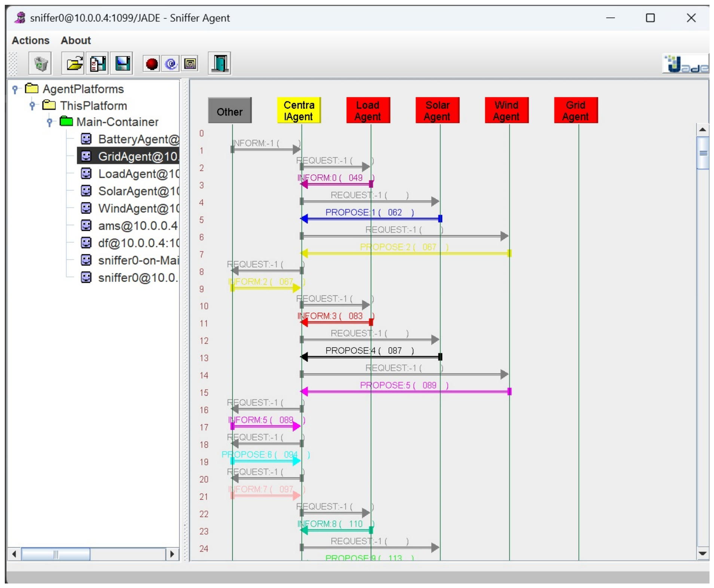This screenshot has height=588, width=714.
Task: Select the BatteryAgent tree entry
Action: 138,139
